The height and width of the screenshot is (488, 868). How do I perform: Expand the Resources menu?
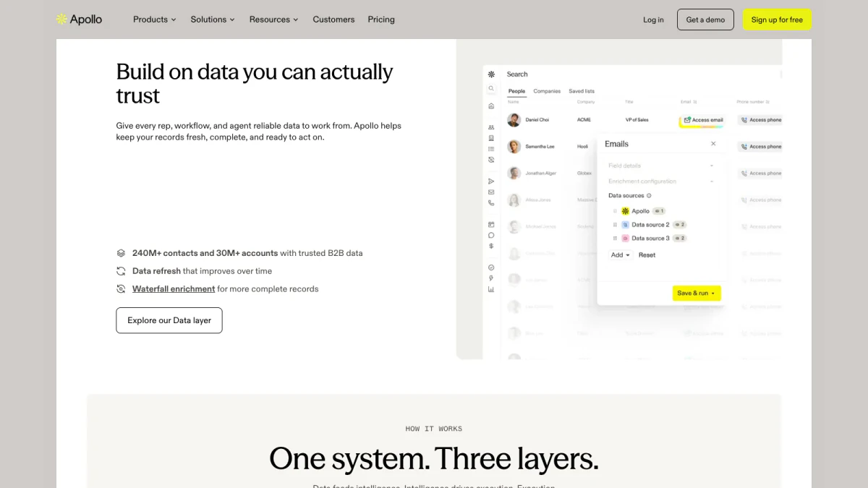(x=273, y=20)
